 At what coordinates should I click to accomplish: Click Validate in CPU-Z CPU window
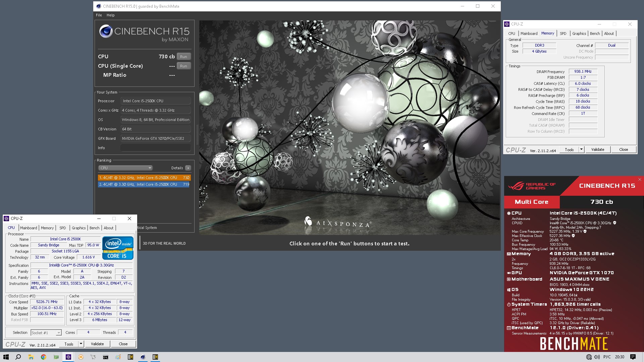point(97,344)
